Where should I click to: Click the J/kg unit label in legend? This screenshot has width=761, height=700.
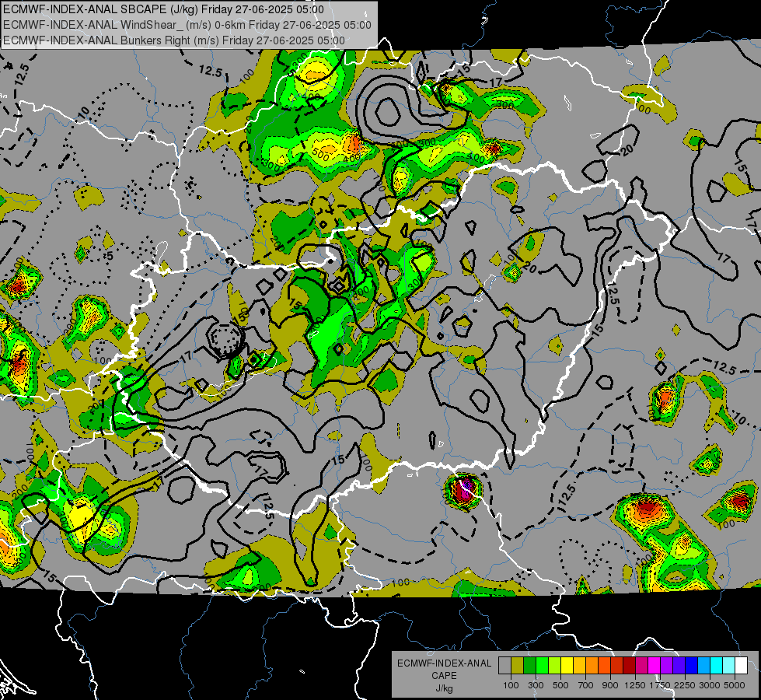click(444, 688)
